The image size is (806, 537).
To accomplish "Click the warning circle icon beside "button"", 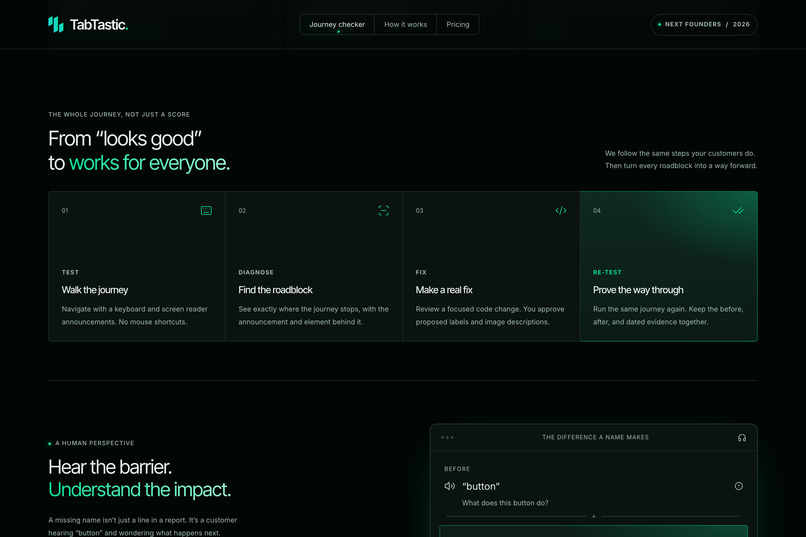I will [739, 486].
